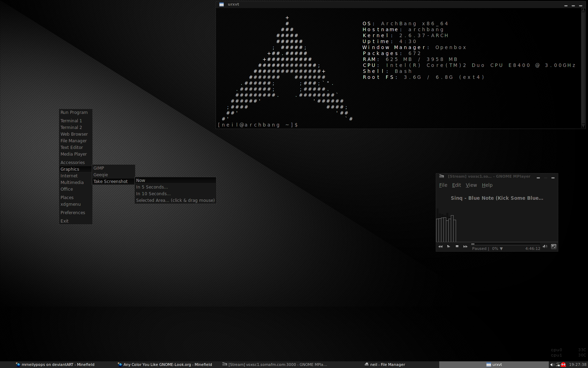588x368 pixels.
Task: Click stop button in GNOME MPlayer
Action: point(457,247)
